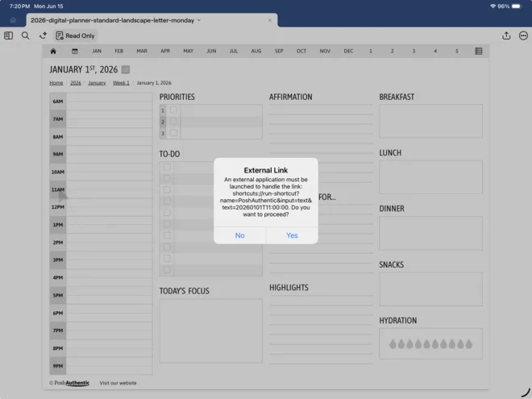Follow the Home breadcrumb link

click(x=56, y=83)
